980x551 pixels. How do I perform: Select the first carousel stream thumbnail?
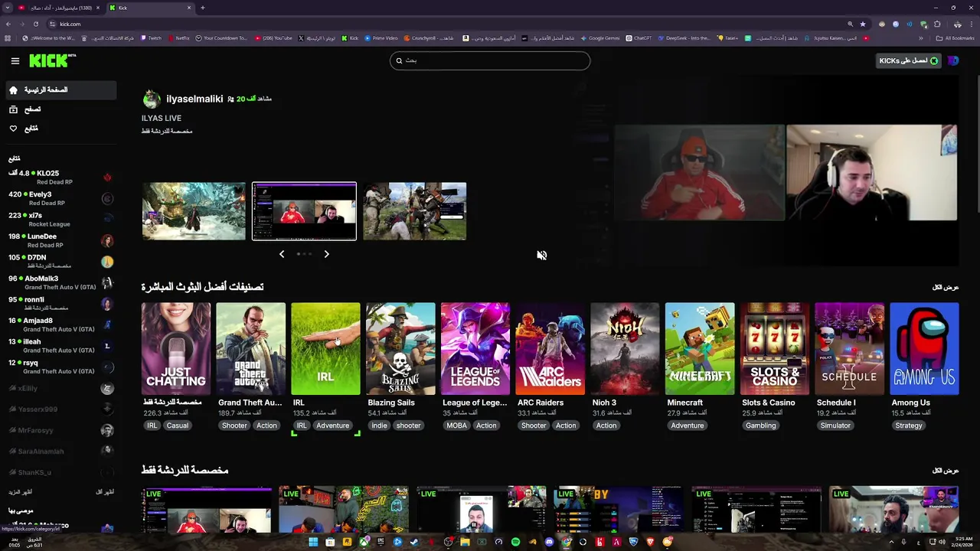pyautogui.click(x=194, y=211)
